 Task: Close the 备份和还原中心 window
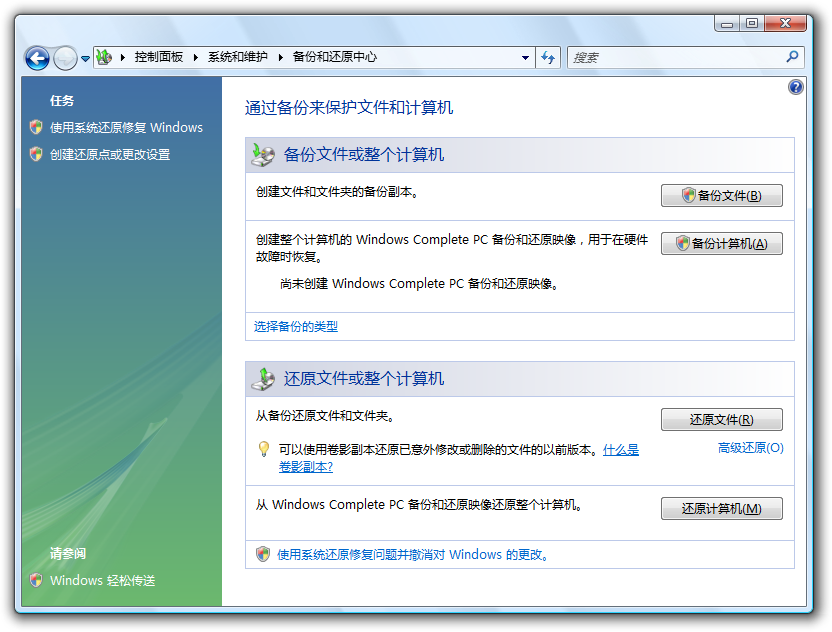click(786, 24)
